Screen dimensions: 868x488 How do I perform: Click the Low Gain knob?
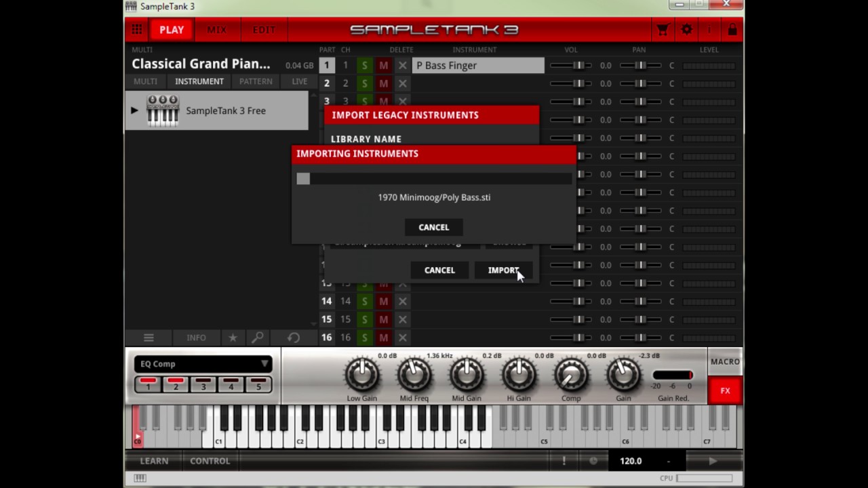362,375
